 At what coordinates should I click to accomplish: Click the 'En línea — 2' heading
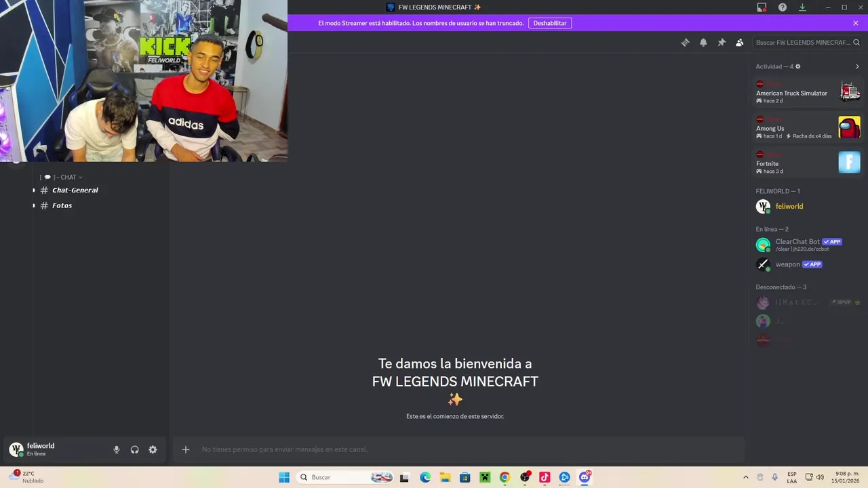point(772,229)
